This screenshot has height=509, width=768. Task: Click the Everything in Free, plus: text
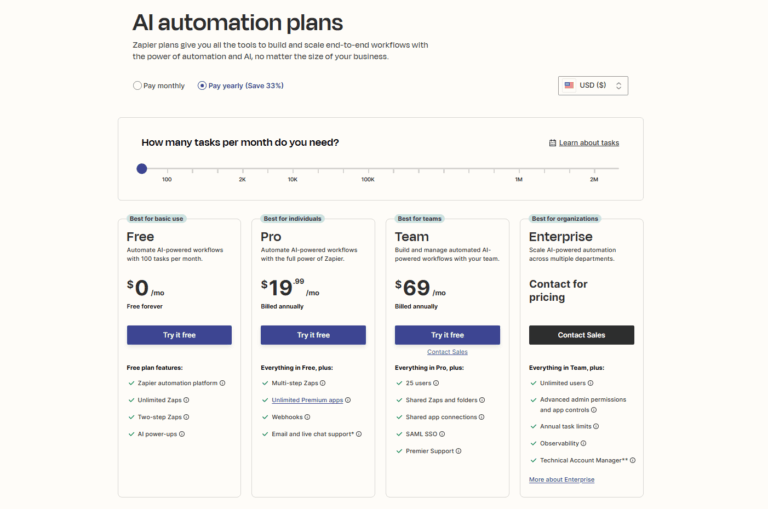[x=297, y=368]
